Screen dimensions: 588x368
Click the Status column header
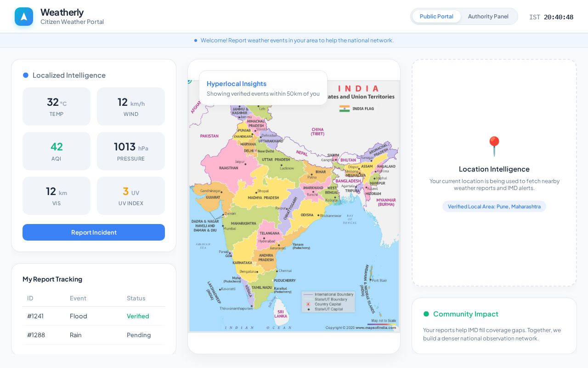point(136,298)
